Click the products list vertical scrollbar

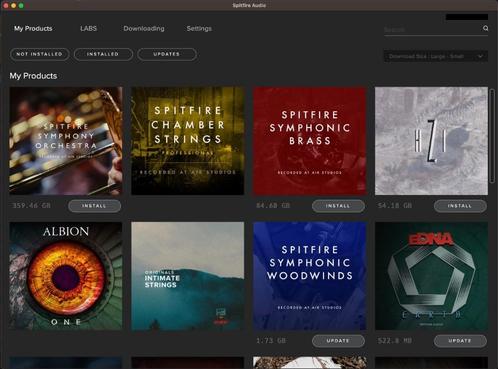coord(492,135)
